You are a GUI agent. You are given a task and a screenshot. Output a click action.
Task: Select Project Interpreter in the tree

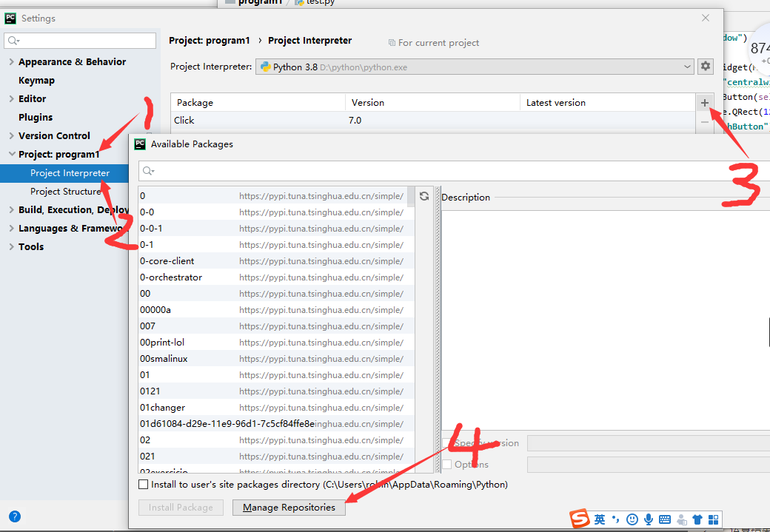pos(64,172)
